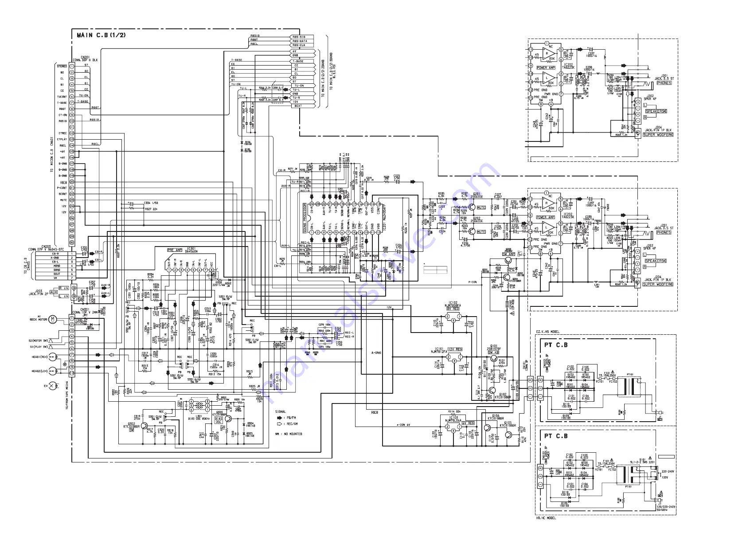This screenshot has width=754, height=560.
Task: Click the Q101 2SB1370F transistor label
Action: point(494,348)
